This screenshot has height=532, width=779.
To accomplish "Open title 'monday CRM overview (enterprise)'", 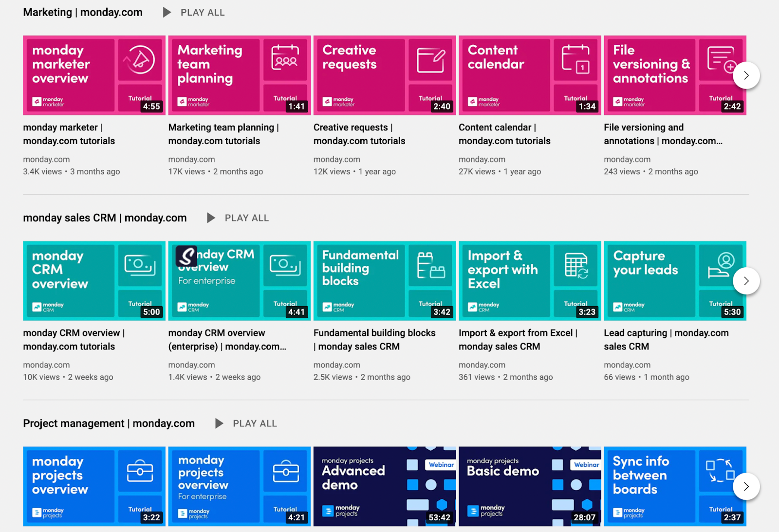I will point(227,340).
